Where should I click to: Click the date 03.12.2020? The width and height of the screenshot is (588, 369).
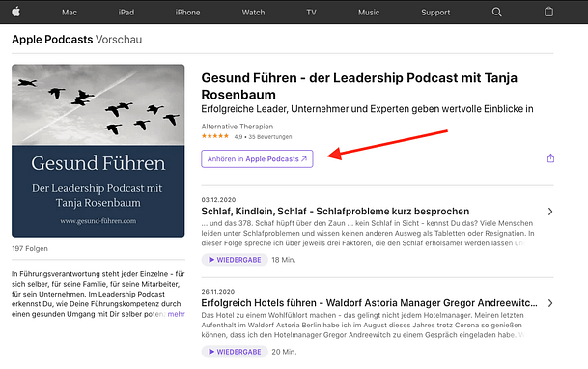[x=218, y=200]
